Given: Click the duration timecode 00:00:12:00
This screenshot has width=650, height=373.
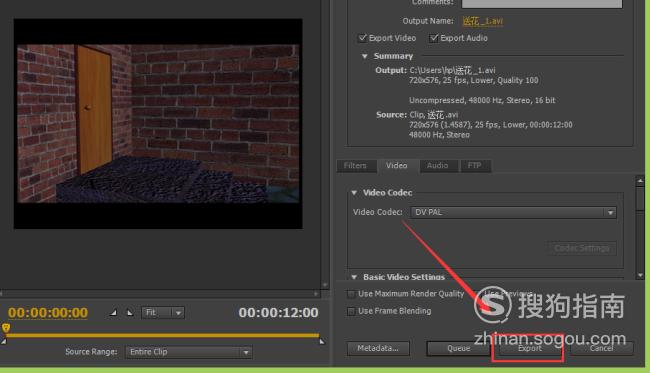Looking at the screenshot, I should [x=279, y=312].
